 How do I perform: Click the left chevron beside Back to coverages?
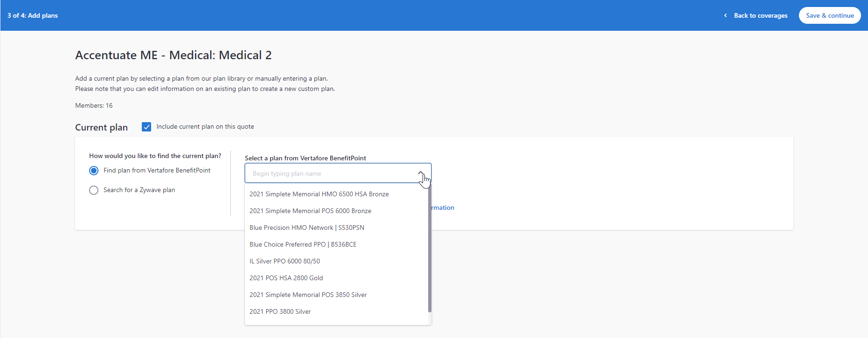(725, 15)
